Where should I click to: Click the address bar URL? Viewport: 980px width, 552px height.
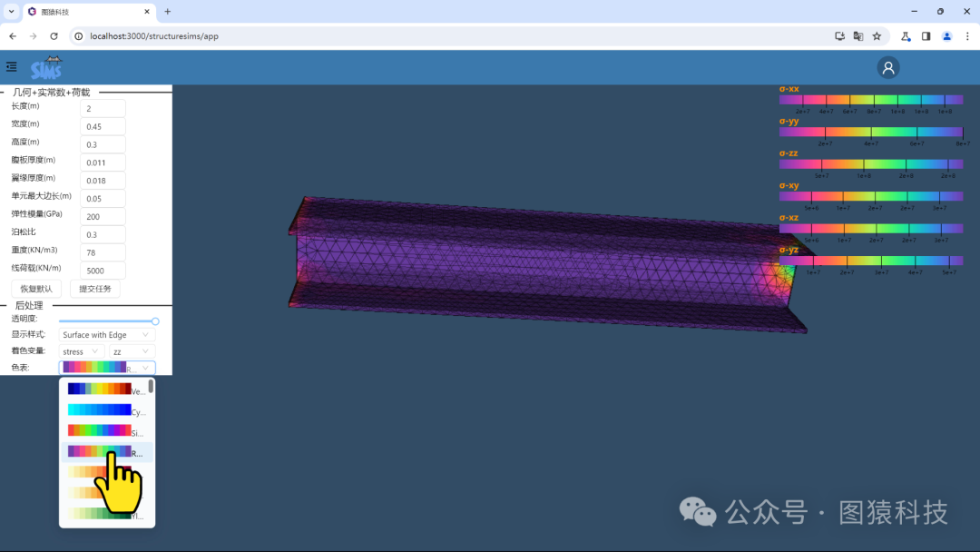153,36
